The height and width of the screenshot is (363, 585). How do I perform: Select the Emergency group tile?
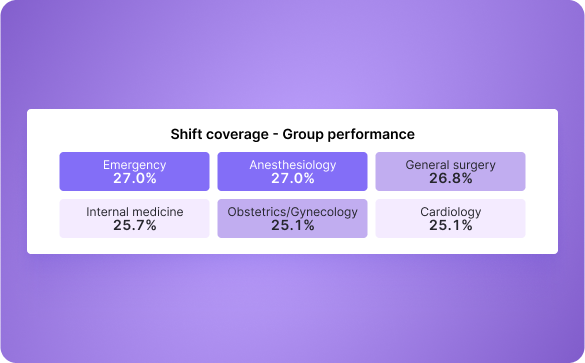[x=134, y=171]
